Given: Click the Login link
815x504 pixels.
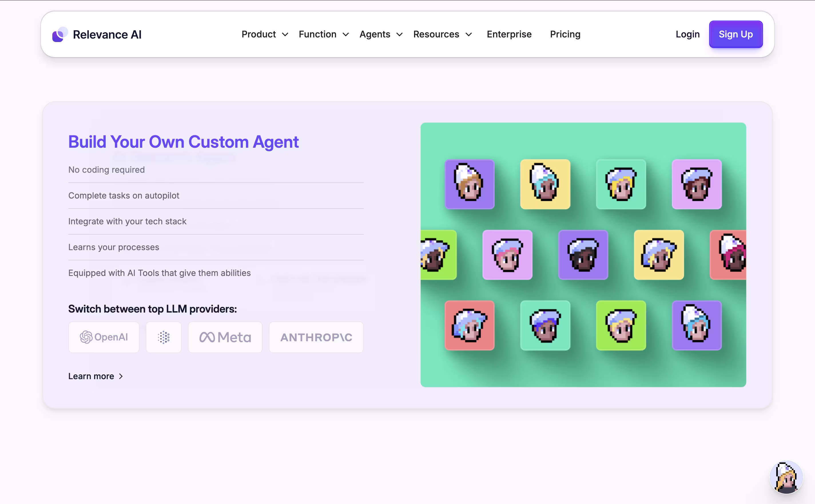Looking at the screenshot, I should click(687, 34).
